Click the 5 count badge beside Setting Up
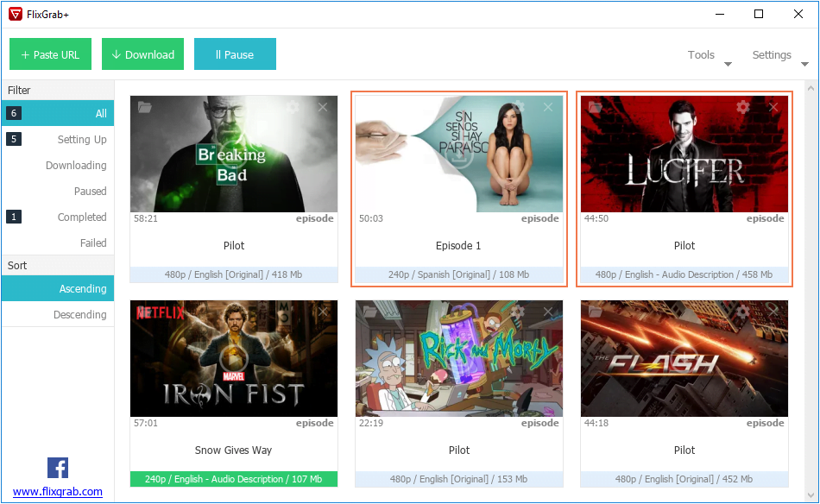820x504 pixels. 14,139
